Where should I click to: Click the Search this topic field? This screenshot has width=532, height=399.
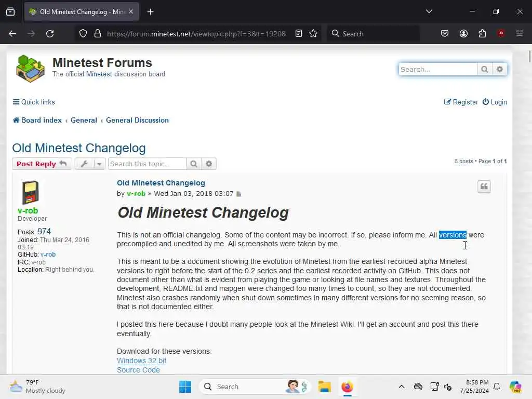[x=147, y=164]
